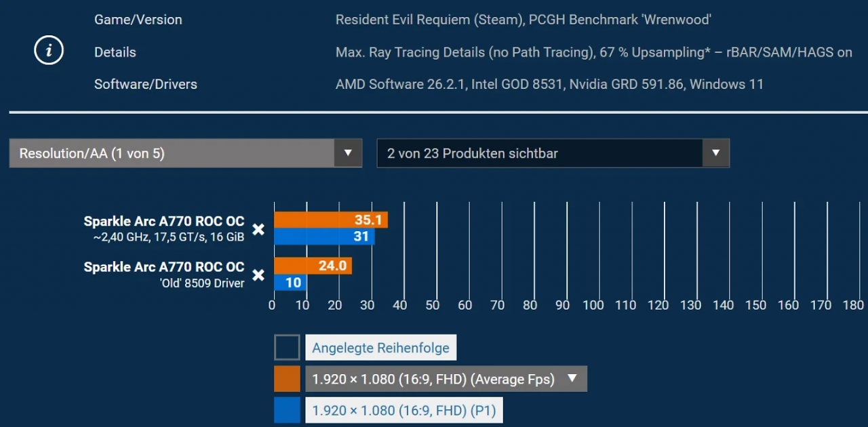Click the top 'Sparkle Arc A770 ROC OC' name
868x427 pixels.
coord(164,222)
